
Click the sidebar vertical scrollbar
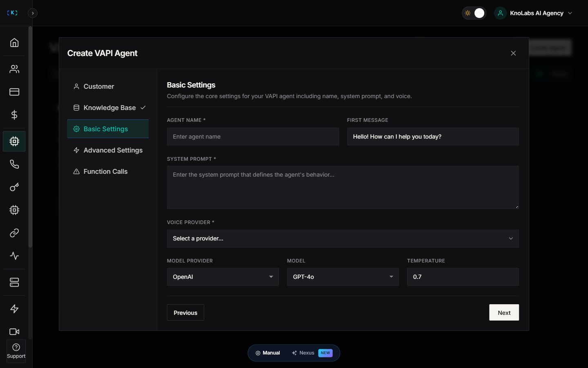click(x=30, y=137)
